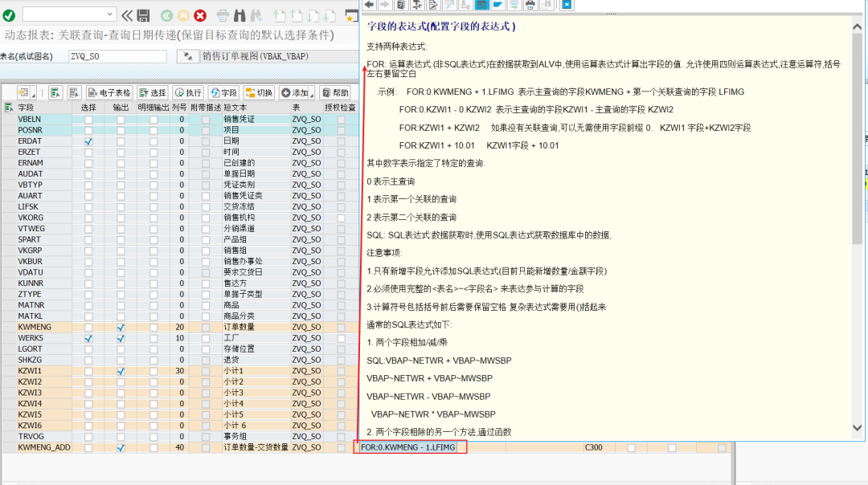The width and height of the screenshot is (868, 485).
Task: Click the deselect all rows icon
Action: tap(74, 93)
